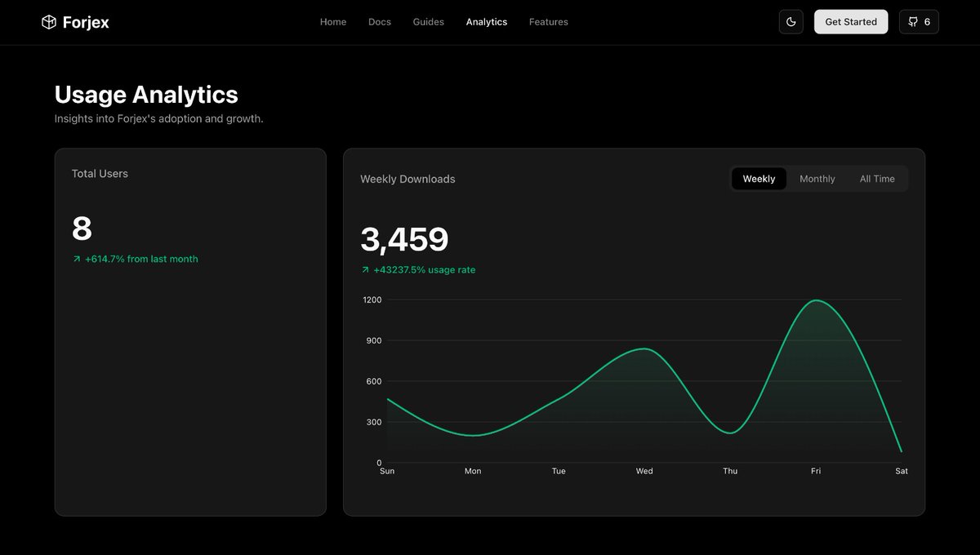The image size is (980, 555).
Task: Click the 600 y-axis label
Action: pyautogui.click(x=374, y=381)
